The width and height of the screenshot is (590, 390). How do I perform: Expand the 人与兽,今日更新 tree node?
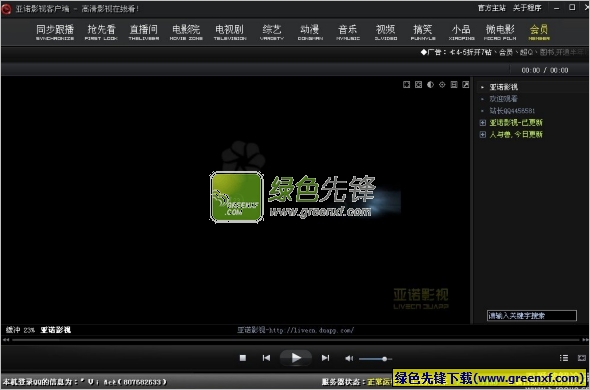pos(483,134)
